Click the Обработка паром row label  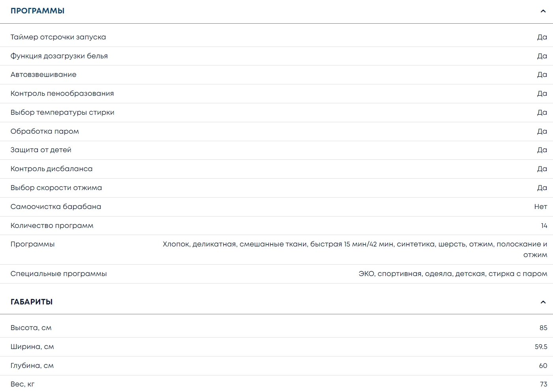coord(45,131)
